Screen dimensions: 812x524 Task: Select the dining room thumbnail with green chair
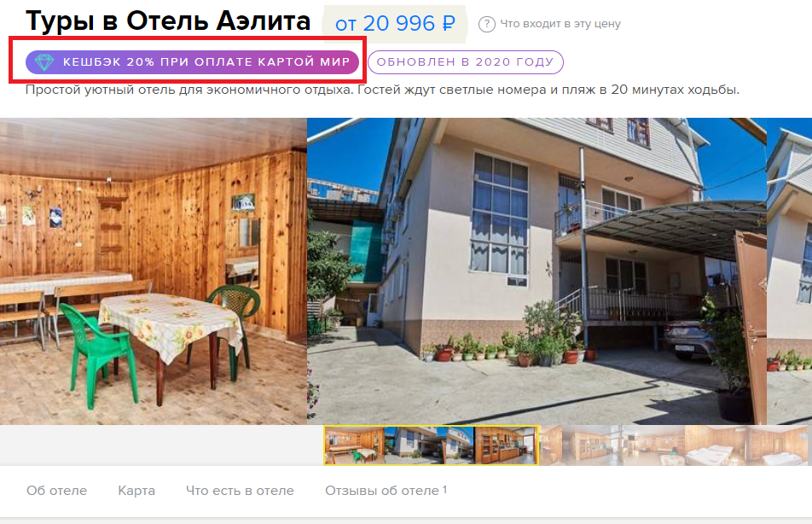pos(355,445)
